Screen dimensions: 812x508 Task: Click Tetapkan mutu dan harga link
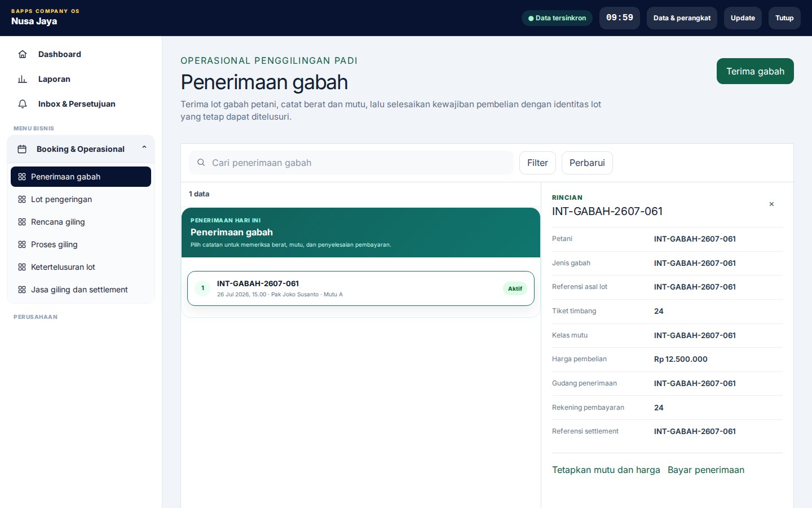(x=606, y=470)
